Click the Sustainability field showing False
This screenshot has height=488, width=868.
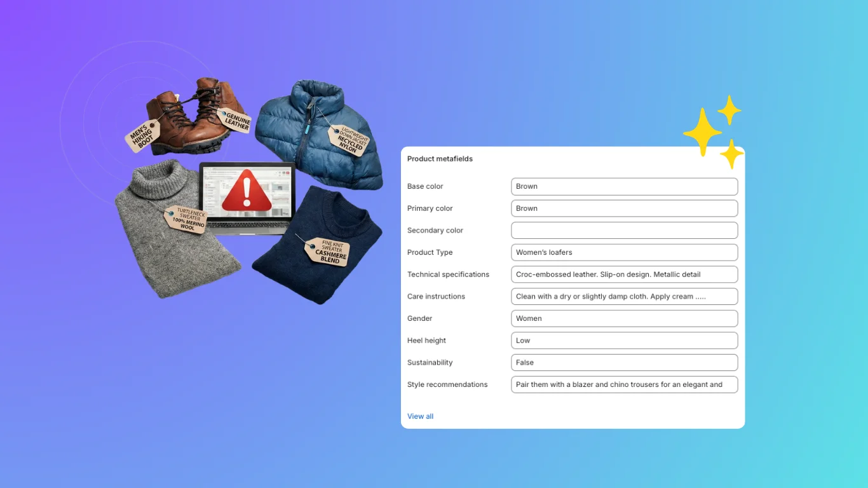624,362
